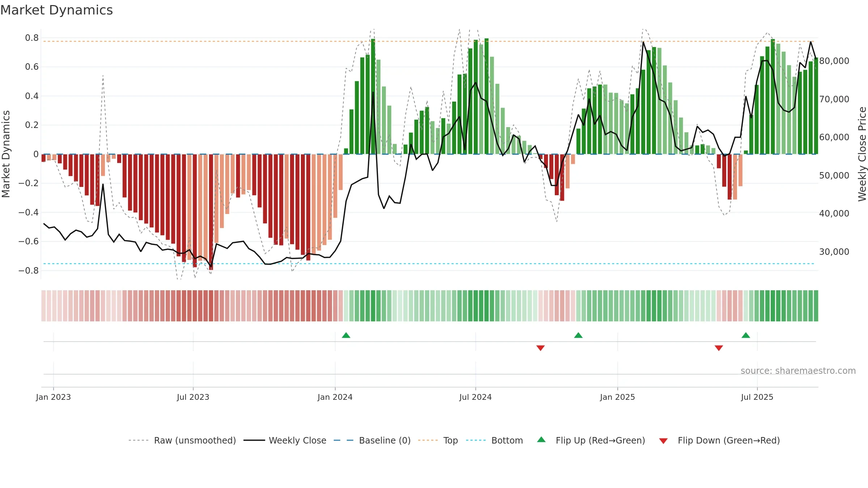Click the −0.6 left axis tick

tap(29, 241)
